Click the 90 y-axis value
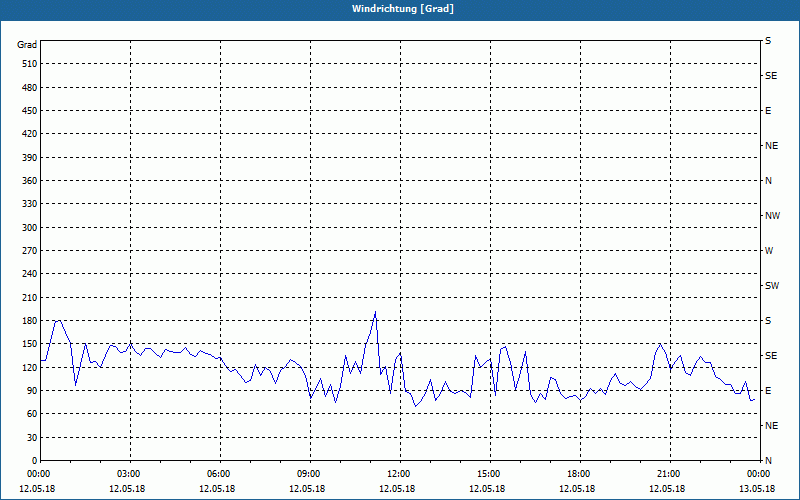Image resolution: width=800 pixels, height=500 pixels. click(32, 391)
